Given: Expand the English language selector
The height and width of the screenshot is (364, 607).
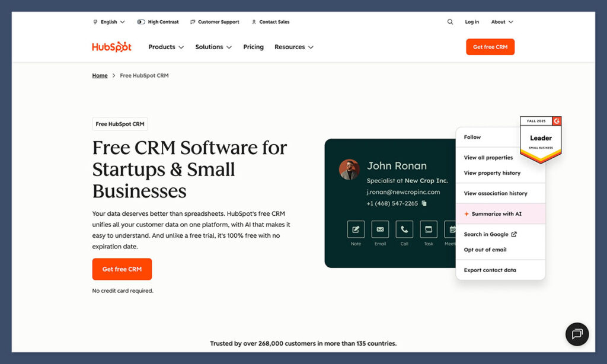Looking at the screenshot, I should pos(109,21).
